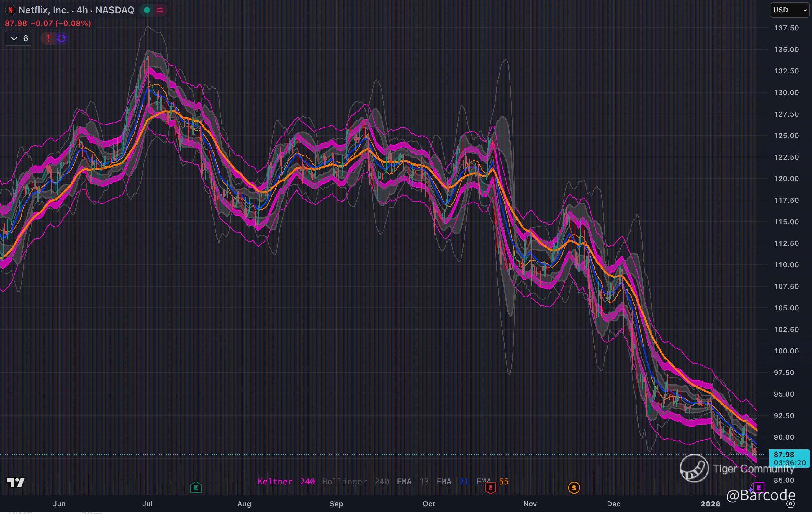The image size is (812, 514).
Task: Click the Bollinger 240 indicator label
Action: click(x=356, y=482)
